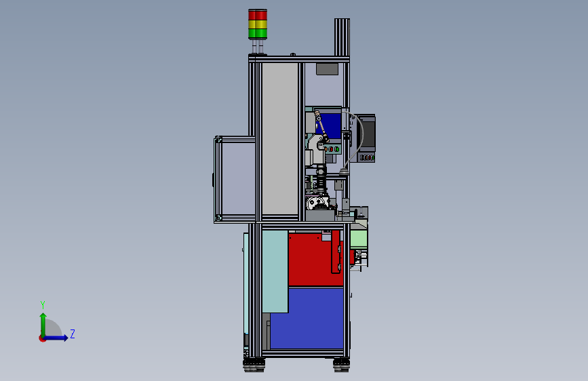Select the yellow segment of the signal tower light
588x381 pixels.
click(258, 24)
